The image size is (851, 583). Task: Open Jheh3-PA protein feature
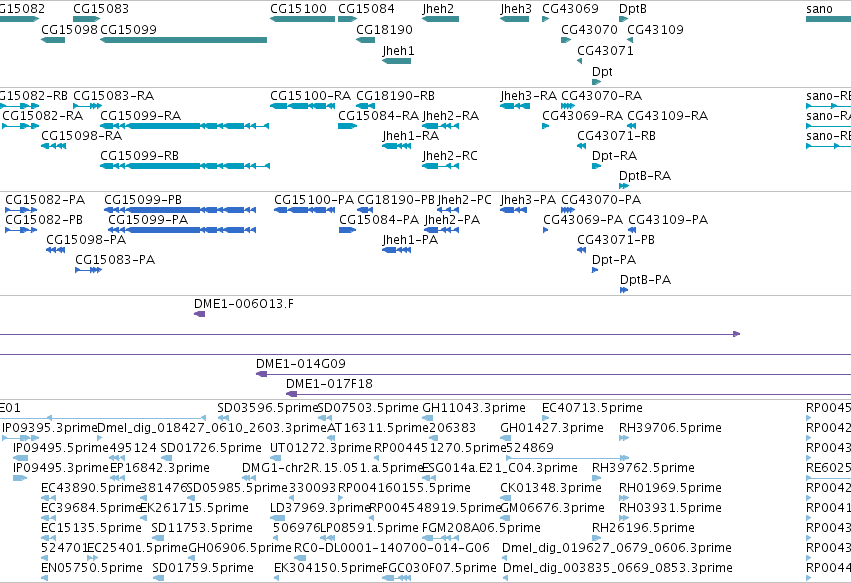(x=513, y=210)
